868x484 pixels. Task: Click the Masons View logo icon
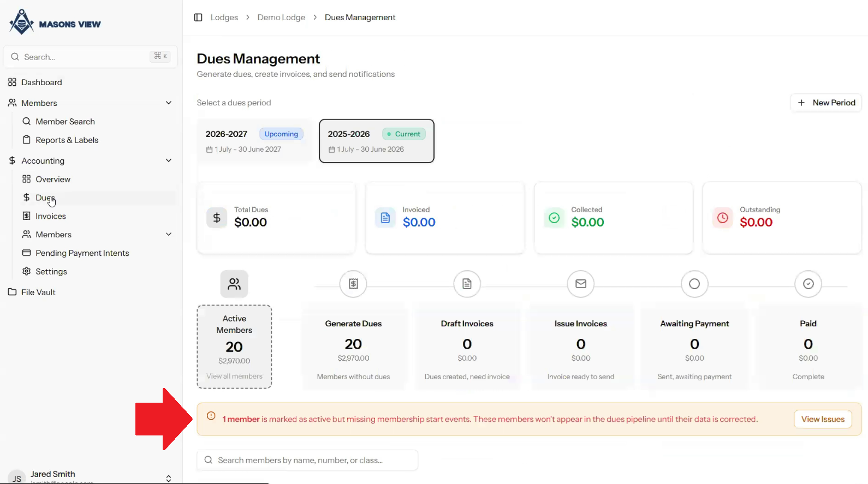click(22, 22)
